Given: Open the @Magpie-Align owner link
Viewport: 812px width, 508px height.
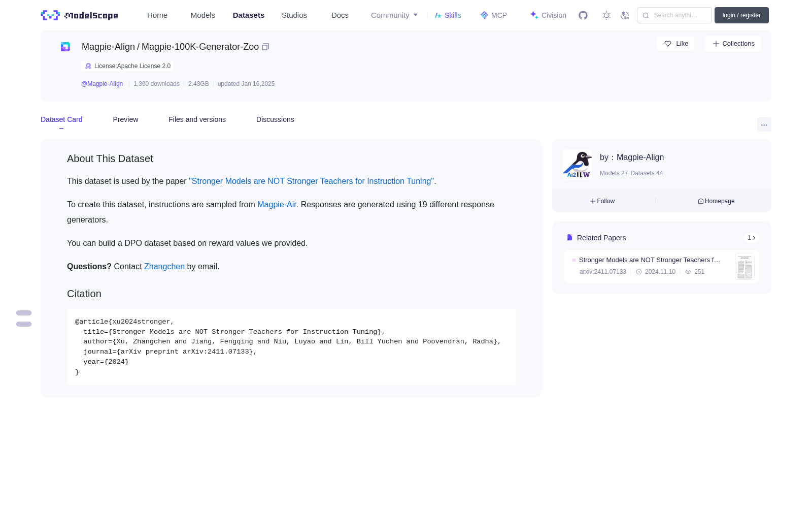Looking at the screenshot, I should 102,84.
